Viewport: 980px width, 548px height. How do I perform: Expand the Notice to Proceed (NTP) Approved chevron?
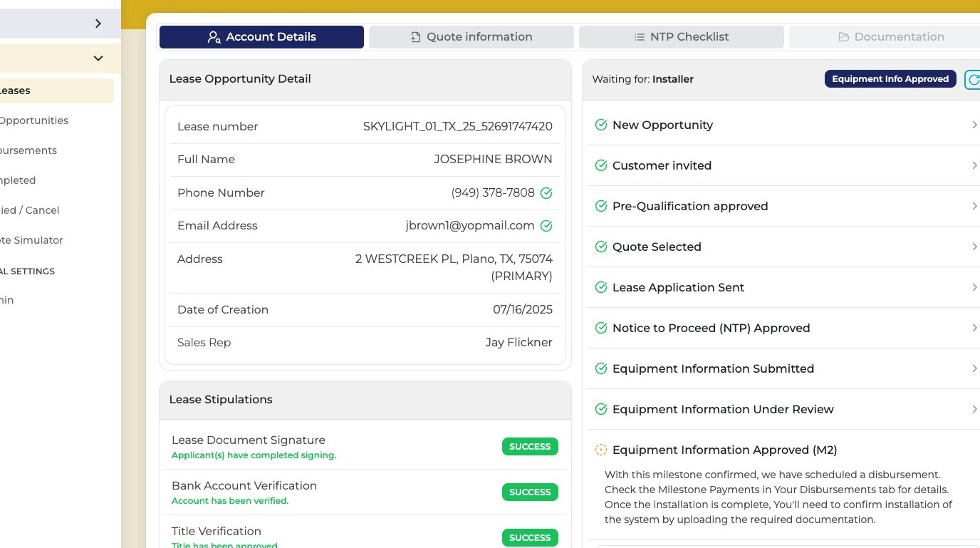point(974,328)
